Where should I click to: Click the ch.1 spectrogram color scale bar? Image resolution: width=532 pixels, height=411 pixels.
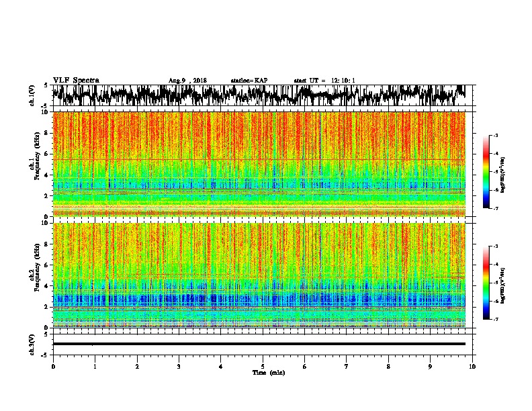[486, 172]
